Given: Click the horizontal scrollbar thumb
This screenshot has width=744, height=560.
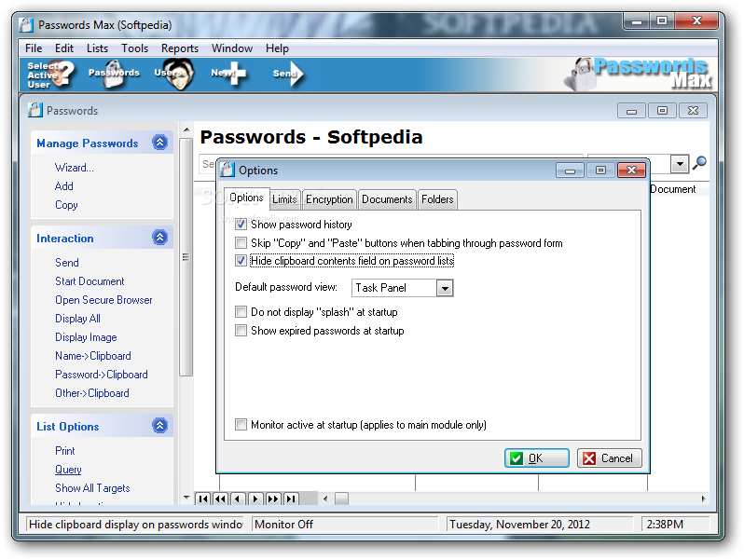Looking at the screenshot, I should (x=341, y=499).
